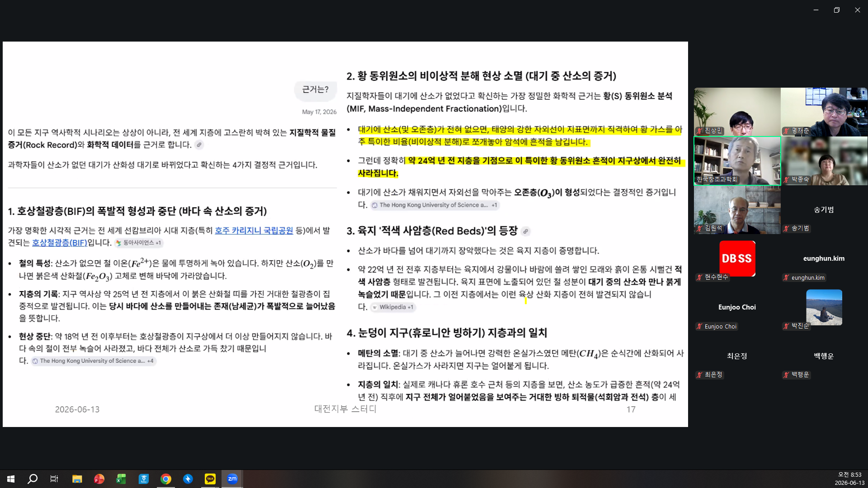Select the 최은정 participant tile

point(737,356)
